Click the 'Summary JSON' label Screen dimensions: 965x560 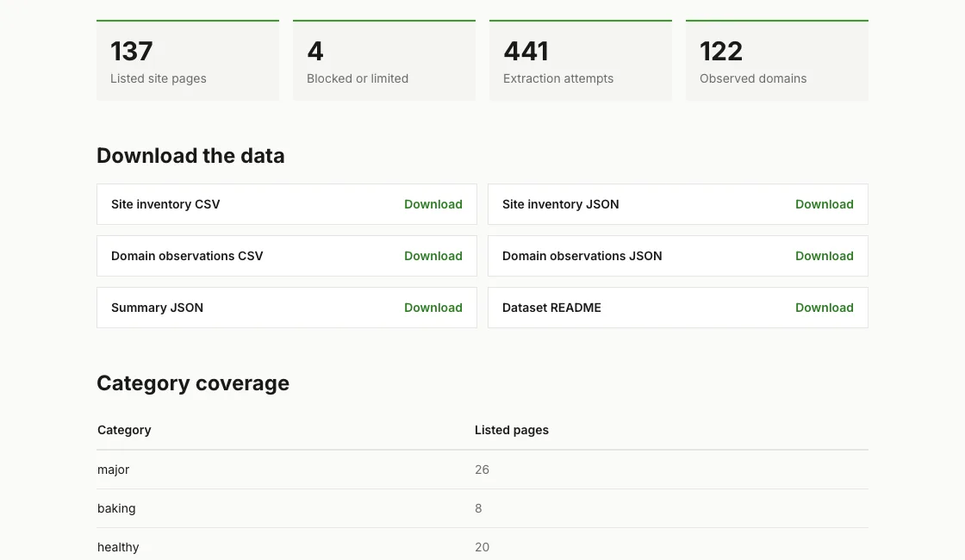tap(157, 308)
